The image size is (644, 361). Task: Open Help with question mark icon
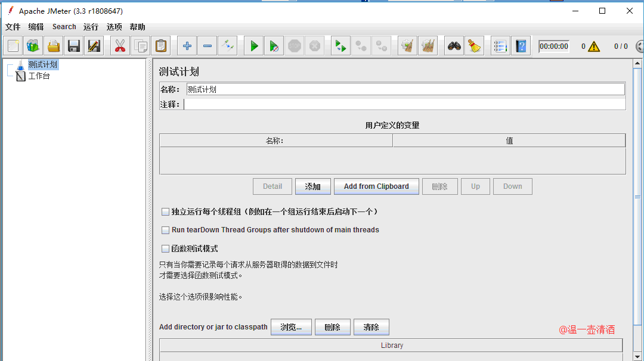pyautogui.click(x=521, y=46)
